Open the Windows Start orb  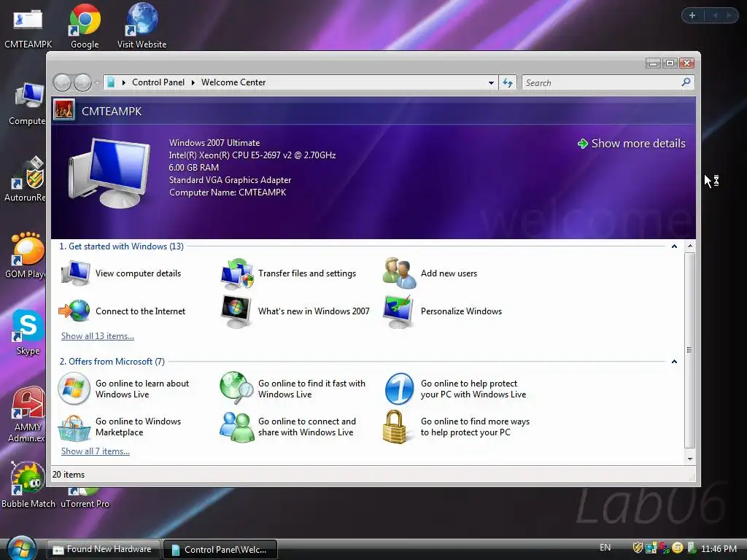(x=22, y=548)
